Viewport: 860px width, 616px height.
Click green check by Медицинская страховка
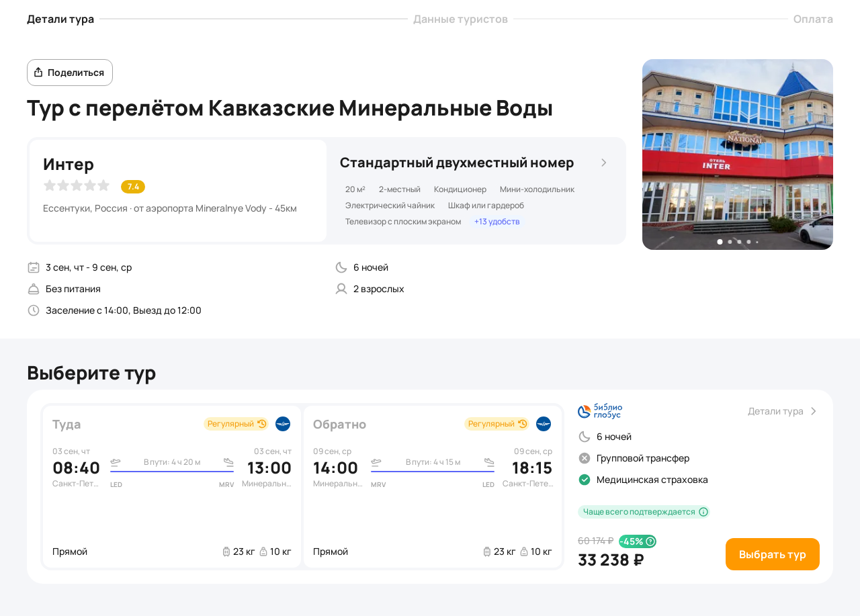pyautogui.click(x=585, y=480)
